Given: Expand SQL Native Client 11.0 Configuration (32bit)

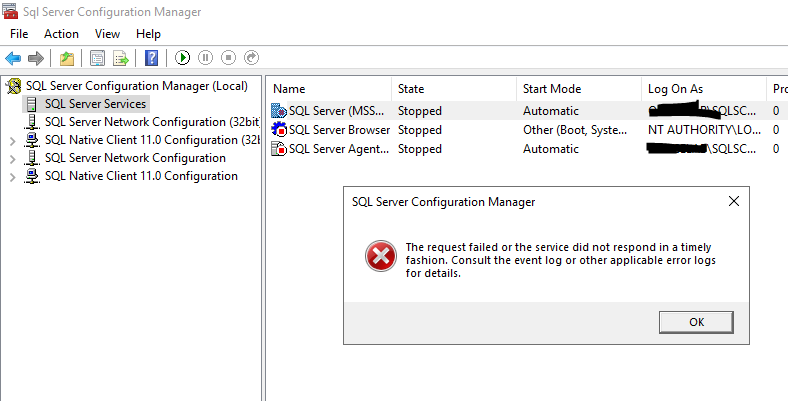Looking at the screenshot, I should point(13,141).
